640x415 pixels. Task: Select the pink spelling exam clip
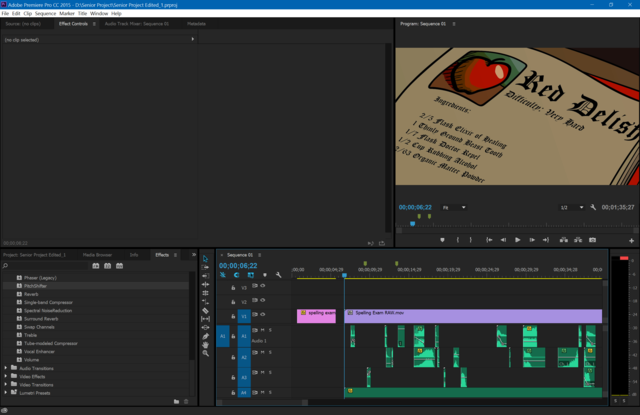316,316
